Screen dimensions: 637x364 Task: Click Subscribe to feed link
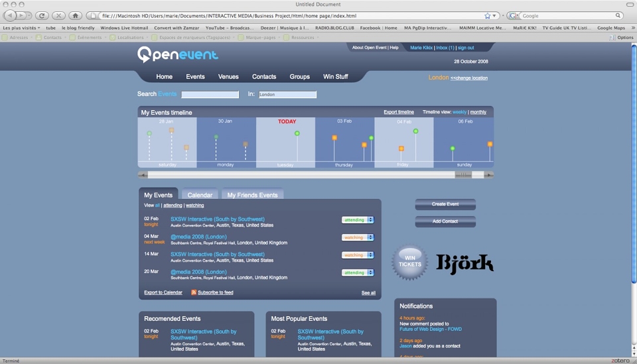[x=215, y=292]
